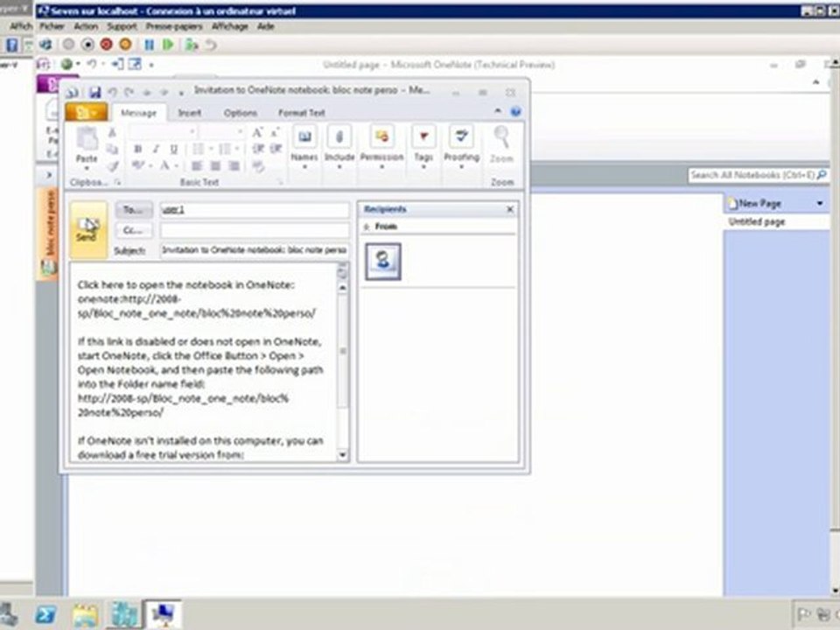
Task: Click the Shrink Font icon
Action: 276,132
